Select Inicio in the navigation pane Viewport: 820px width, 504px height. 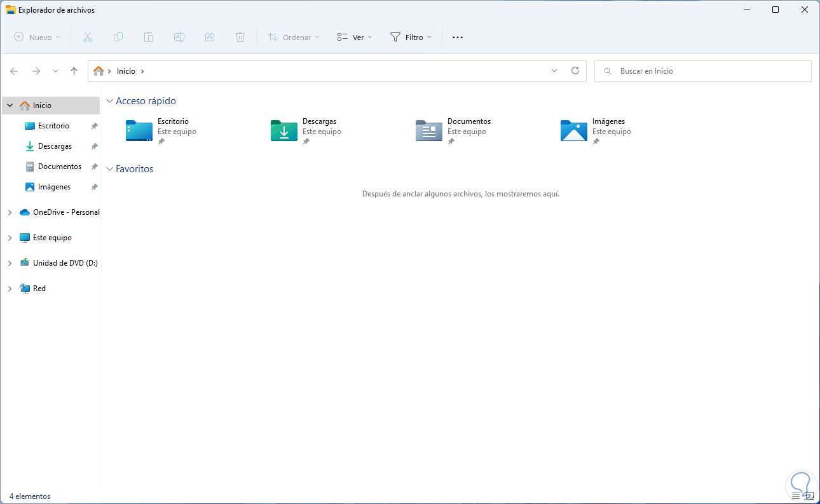(51, 106)
